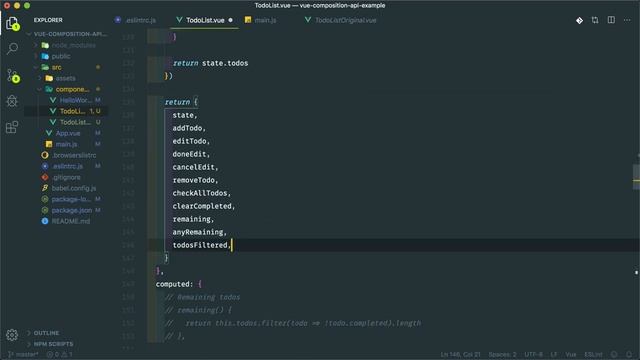Change indentation via Spaces: 2

tap(502, 354)
